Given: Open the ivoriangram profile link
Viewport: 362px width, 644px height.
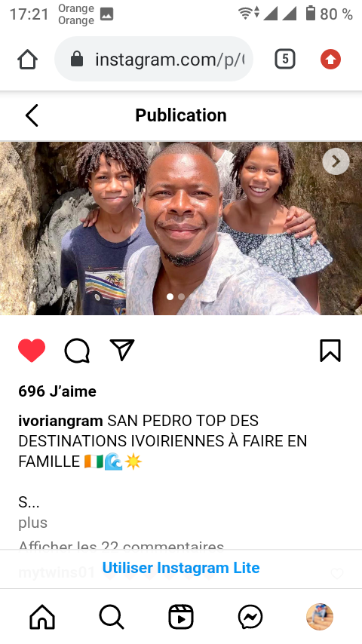Looking at the screenshot, I should 60,421.
